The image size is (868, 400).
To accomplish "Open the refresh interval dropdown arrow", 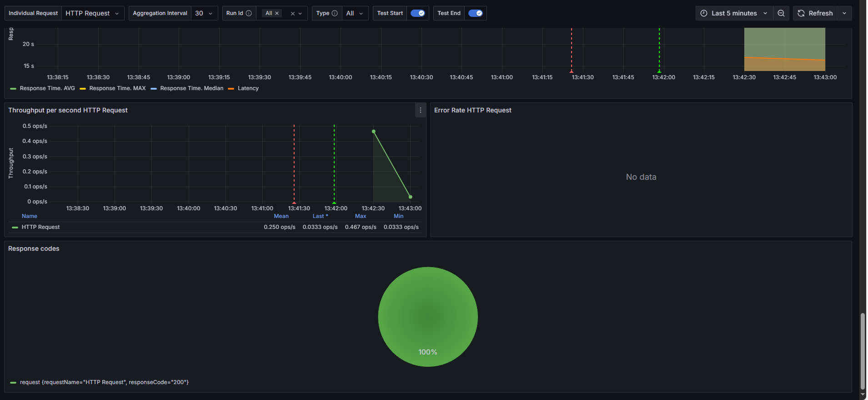I will [844, 13].
